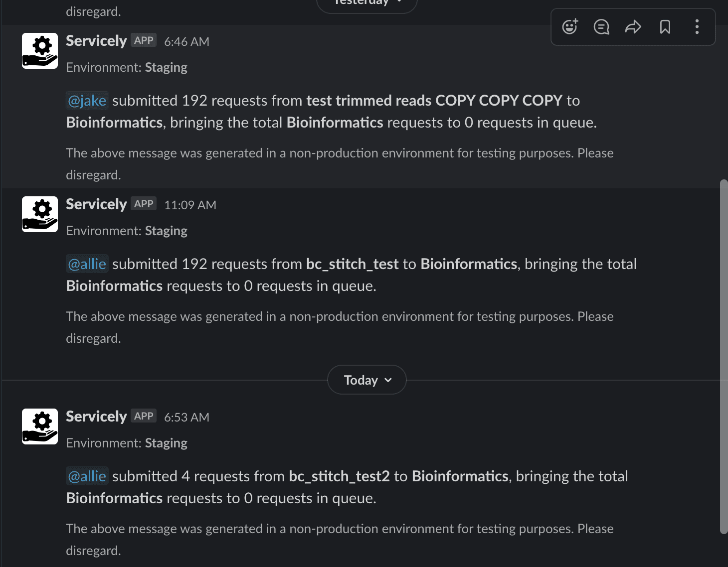Viewport: 728px width, 567px height.
Task: Open the Yesterday date dropdown
Action: tap(367, 3)
